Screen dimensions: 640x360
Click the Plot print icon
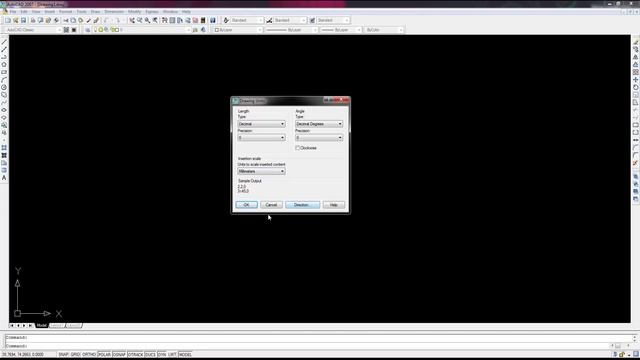tap(33, 20)
